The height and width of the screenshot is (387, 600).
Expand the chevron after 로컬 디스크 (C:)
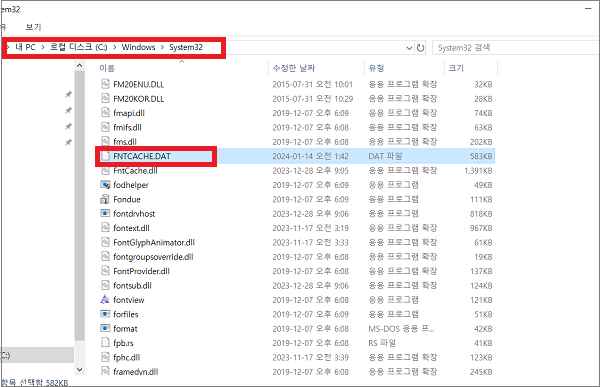[114, 47]
